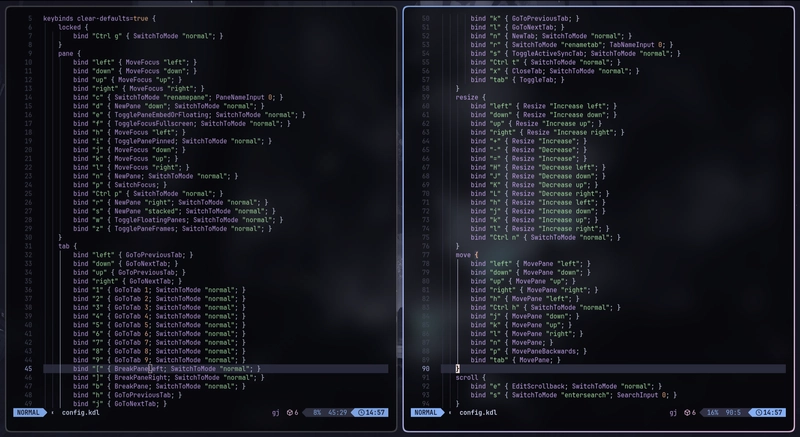Click the 'resize {' block header
Screen dimensions: 800x437
coord(470,97)
